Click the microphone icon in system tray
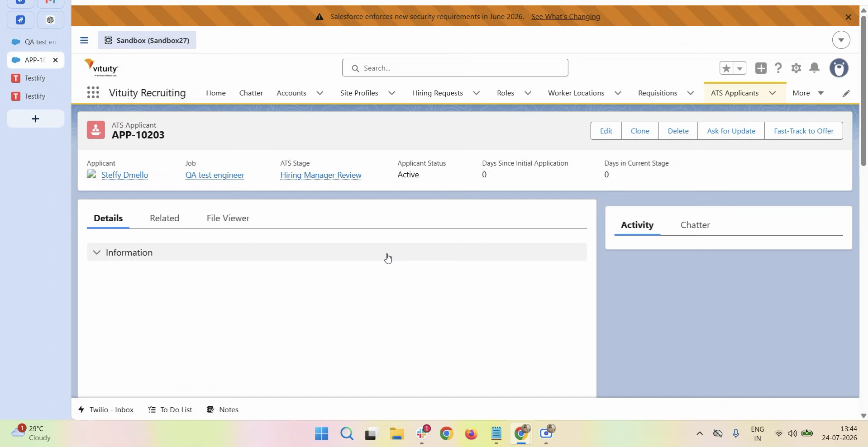Image resolution: width=868 pixels, height=447 pixels. pyautogui.click(x=736, y=433)
